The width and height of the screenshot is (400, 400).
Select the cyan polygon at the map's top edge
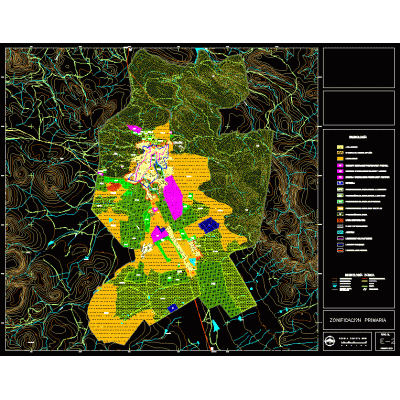click(199, 50)
